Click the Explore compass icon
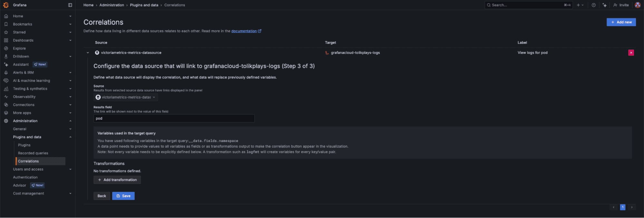 coord(6,48)
